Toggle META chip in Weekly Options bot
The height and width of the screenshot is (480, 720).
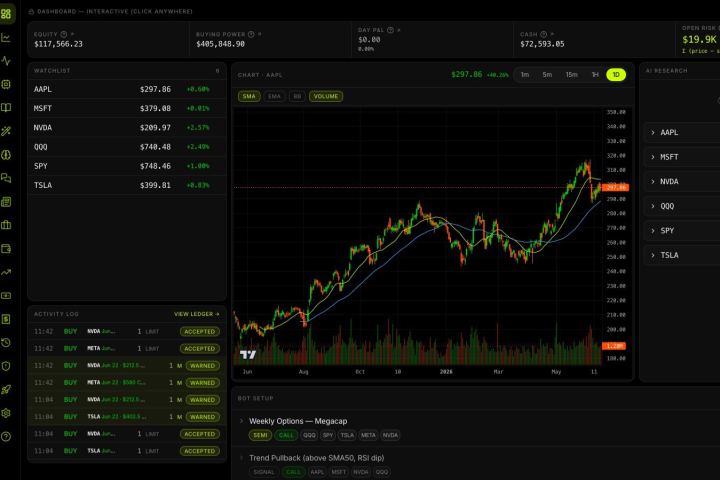[x=368, y=435]
